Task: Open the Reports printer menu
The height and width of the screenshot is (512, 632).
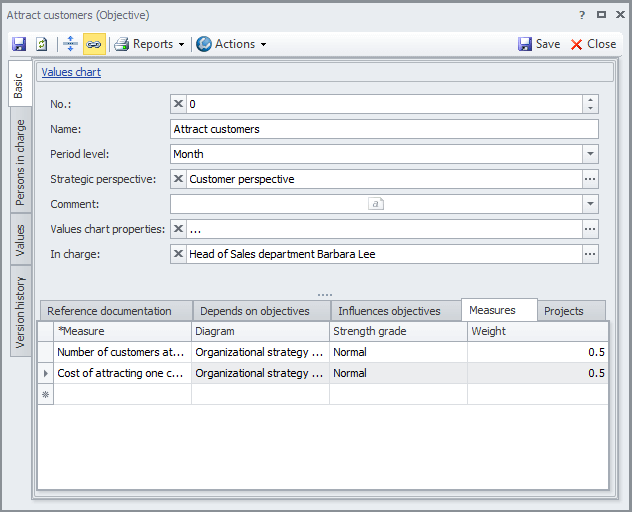Action: [149, 44]
